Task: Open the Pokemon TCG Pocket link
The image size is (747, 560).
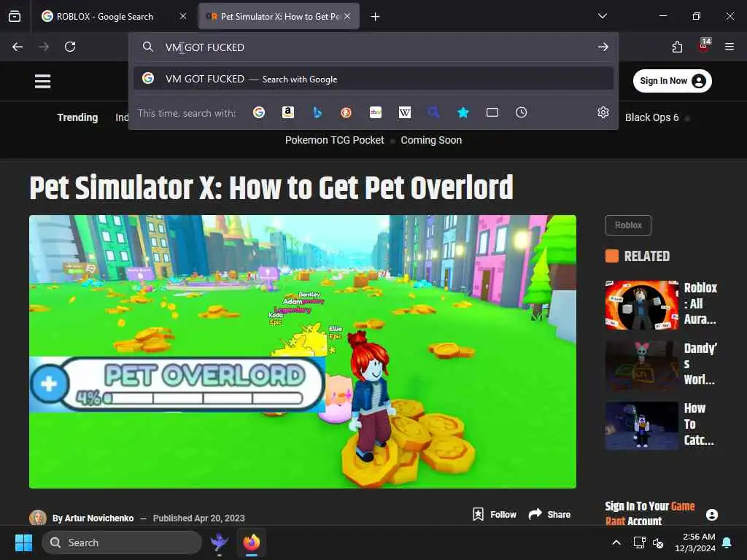Action: (334, 140)
